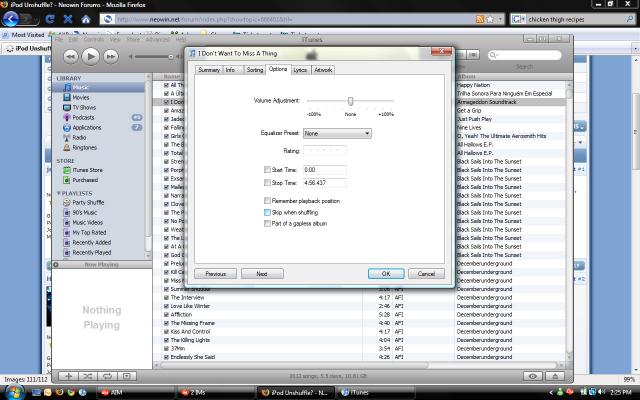640x400 pixels.
Task: Toggle Skip when shuffling checkbox
Action: point(267,212)
